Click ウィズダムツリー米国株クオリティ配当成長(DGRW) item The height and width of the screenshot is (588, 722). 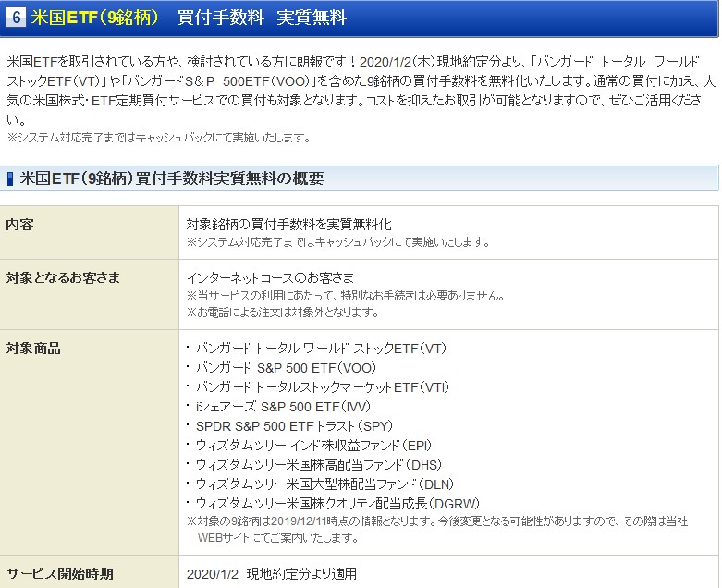pyautogui.click(x=337, y=503)
